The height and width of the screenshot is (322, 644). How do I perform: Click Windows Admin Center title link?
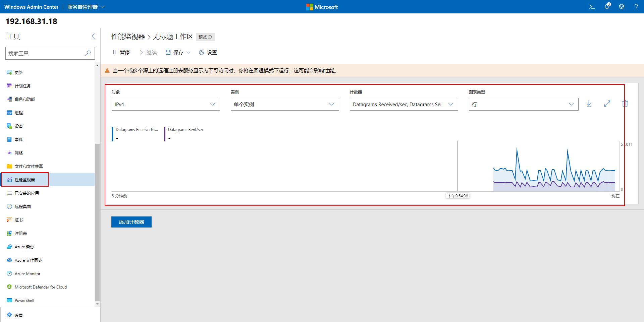(31, 7)
